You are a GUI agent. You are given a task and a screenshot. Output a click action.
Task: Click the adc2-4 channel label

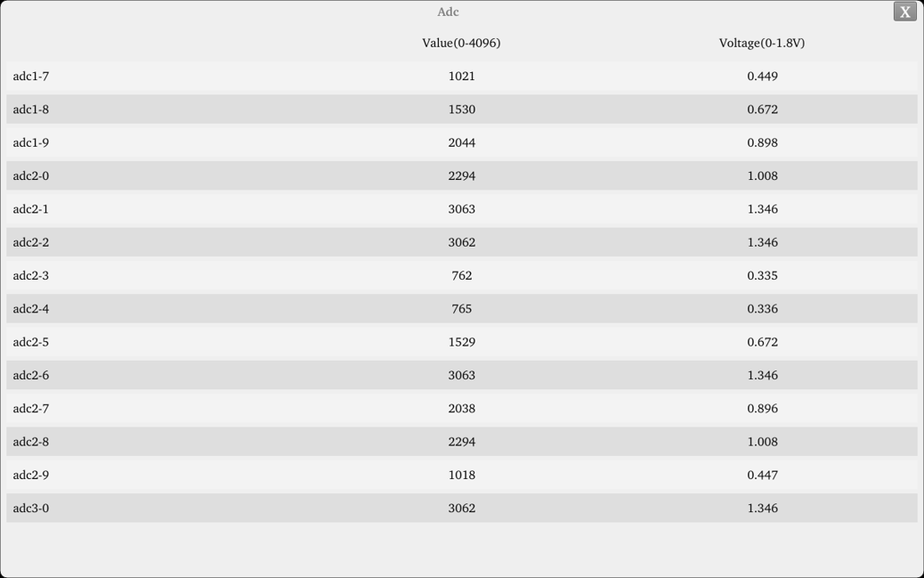31,309
